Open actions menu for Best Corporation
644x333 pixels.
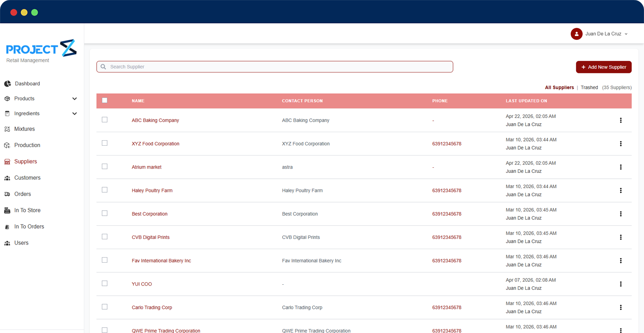(x=621, y=214)
